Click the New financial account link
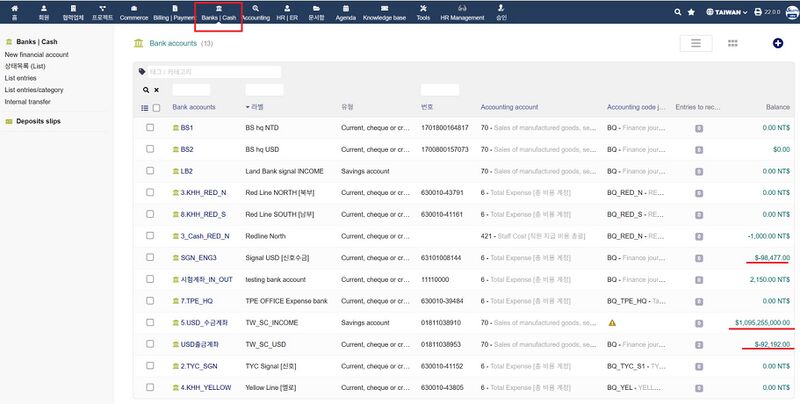Viewport: 800px width, 404px height. (x=37, y=55)
